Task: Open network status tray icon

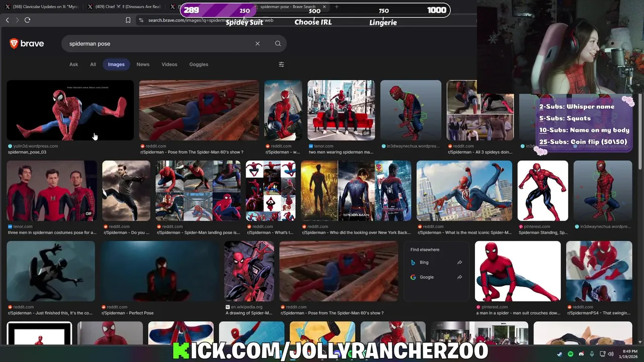Action: 603,354
